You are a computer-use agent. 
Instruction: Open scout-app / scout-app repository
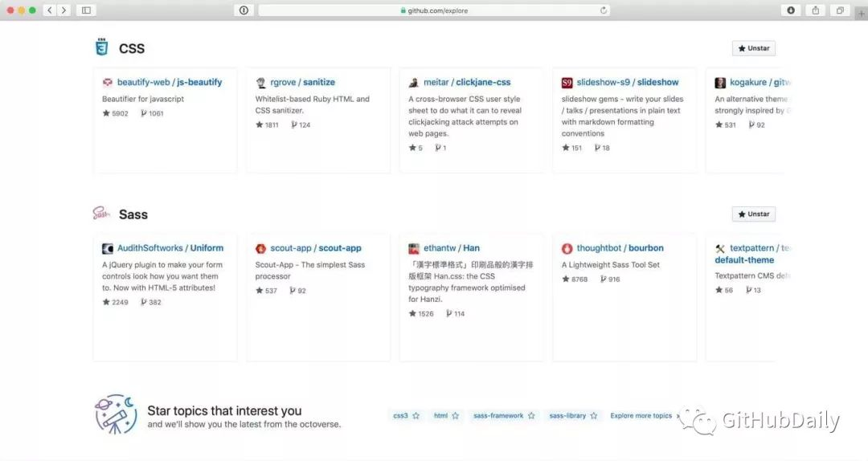point(316,248)
